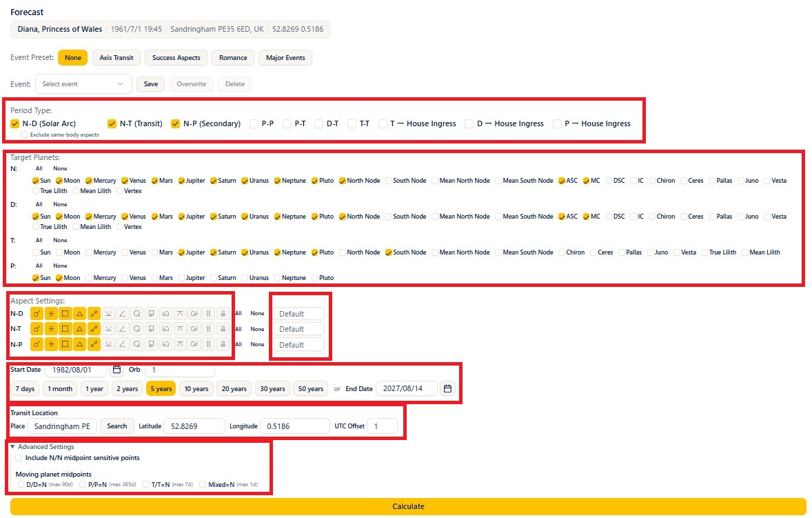Check Exclude same-body aspects
The image size is (812, 518).
25,135
